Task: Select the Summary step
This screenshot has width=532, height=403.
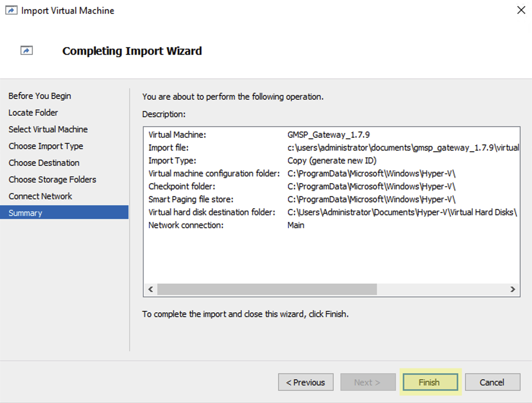Action: tap(25, 213)
